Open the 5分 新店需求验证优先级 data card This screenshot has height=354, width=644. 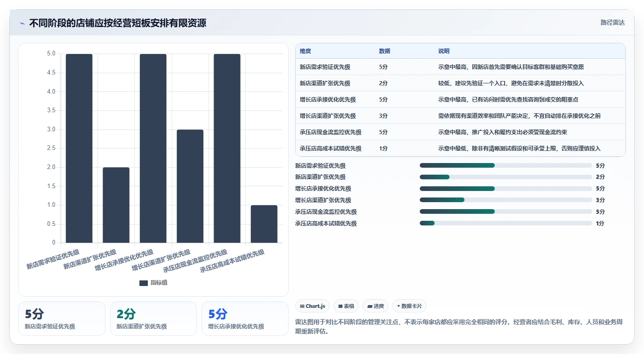point(62,319)
